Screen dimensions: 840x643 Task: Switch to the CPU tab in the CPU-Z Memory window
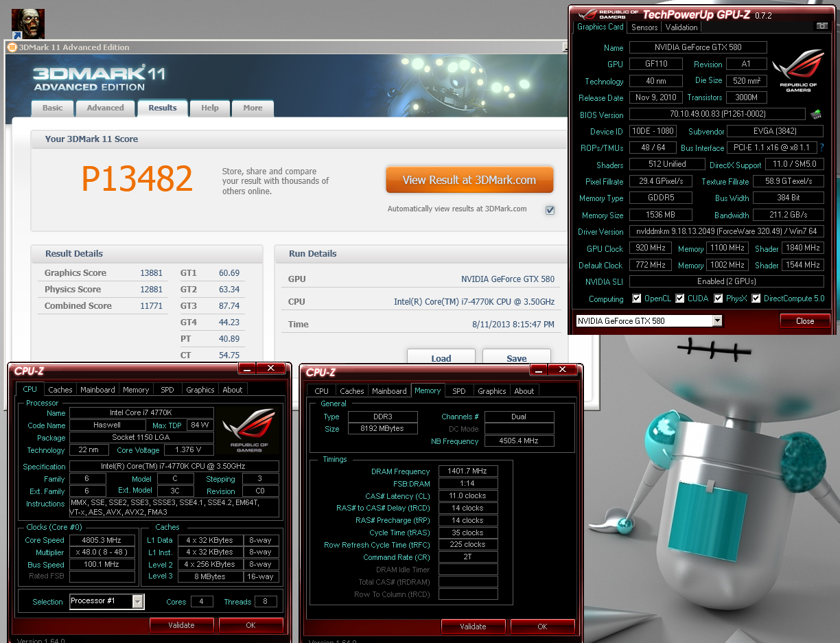pyautogui.click(x=322, y=391)
